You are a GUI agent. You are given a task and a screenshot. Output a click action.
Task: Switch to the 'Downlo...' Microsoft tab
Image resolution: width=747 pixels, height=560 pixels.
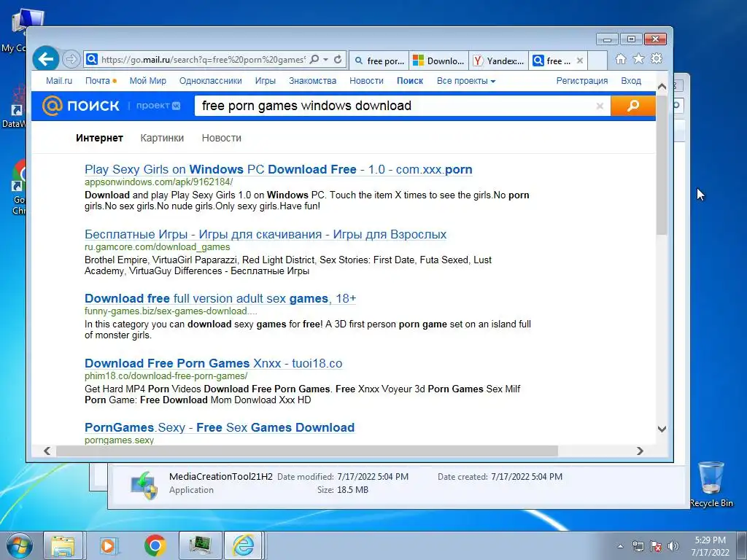[x=438, y=61]
